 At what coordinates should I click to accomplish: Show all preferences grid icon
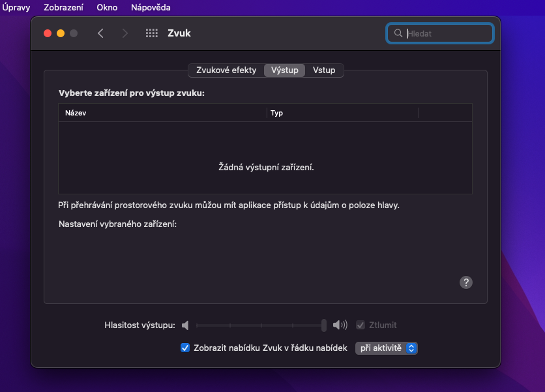tap(151, 33)
